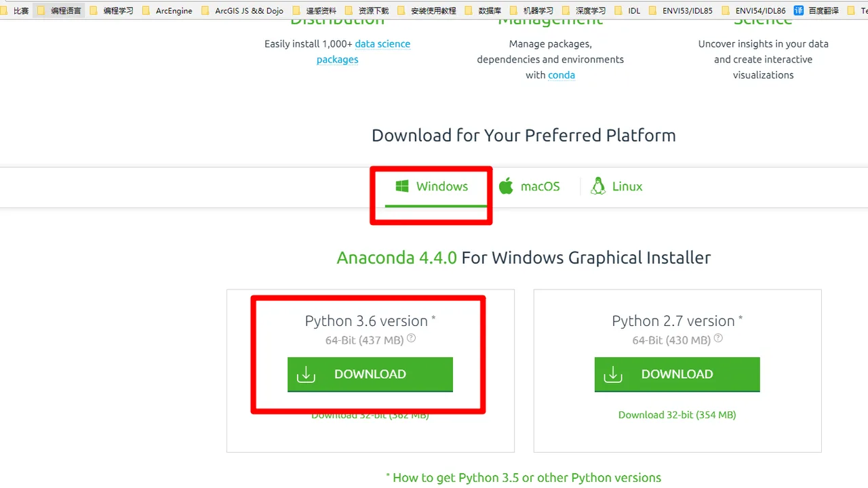Select the Windows platform tab
The width and height of the screenshot is (868, 488).
[432, 186]
